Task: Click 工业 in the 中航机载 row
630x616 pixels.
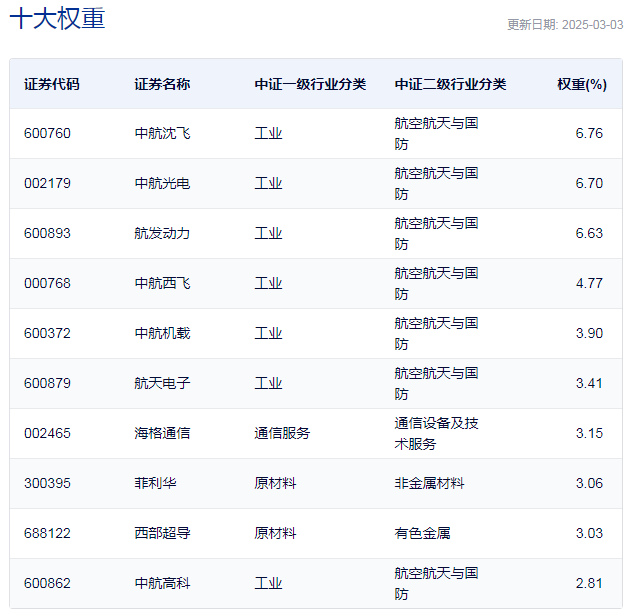Action: pyautogui.click(x=268, y=334)
